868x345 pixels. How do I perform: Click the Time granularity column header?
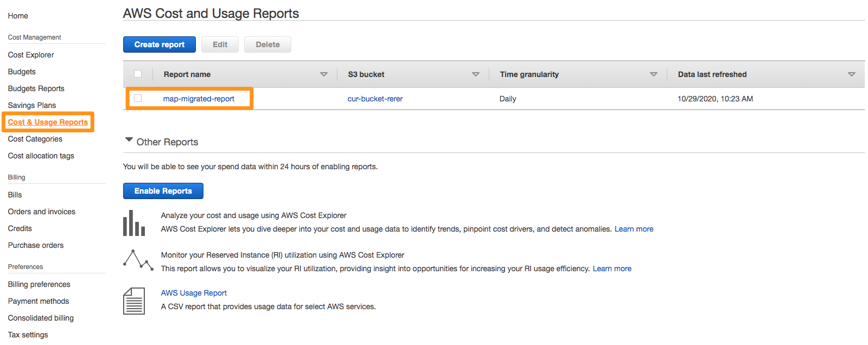tap(529, 74)
